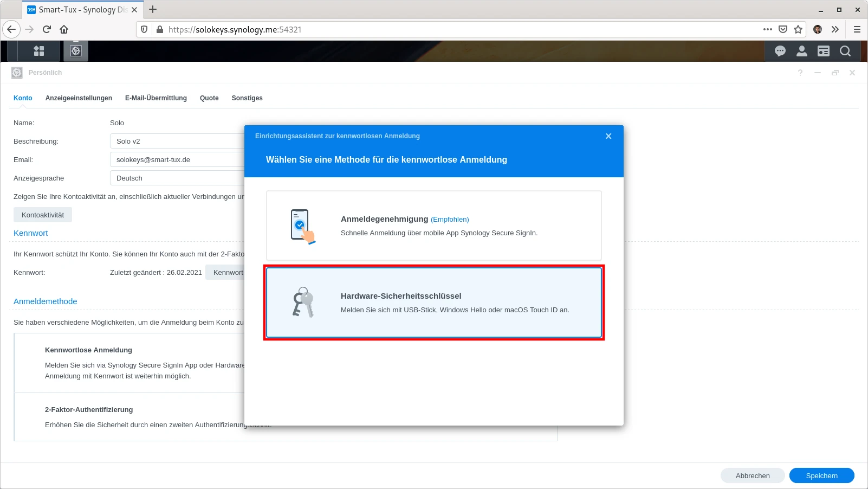Click the DSM search magnifier icon
The height and width of the screenshot is (489, 868).
click(x=845, y=51)
